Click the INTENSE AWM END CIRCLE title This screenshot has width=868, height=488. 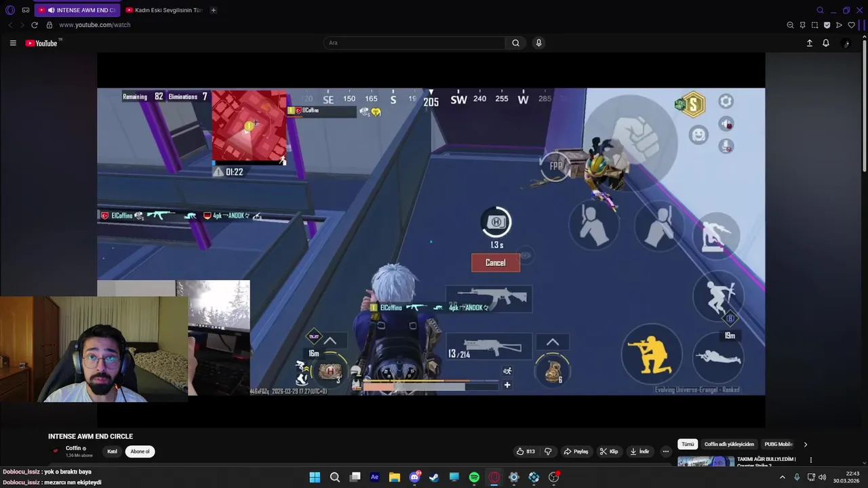click(x=90, y=436)
